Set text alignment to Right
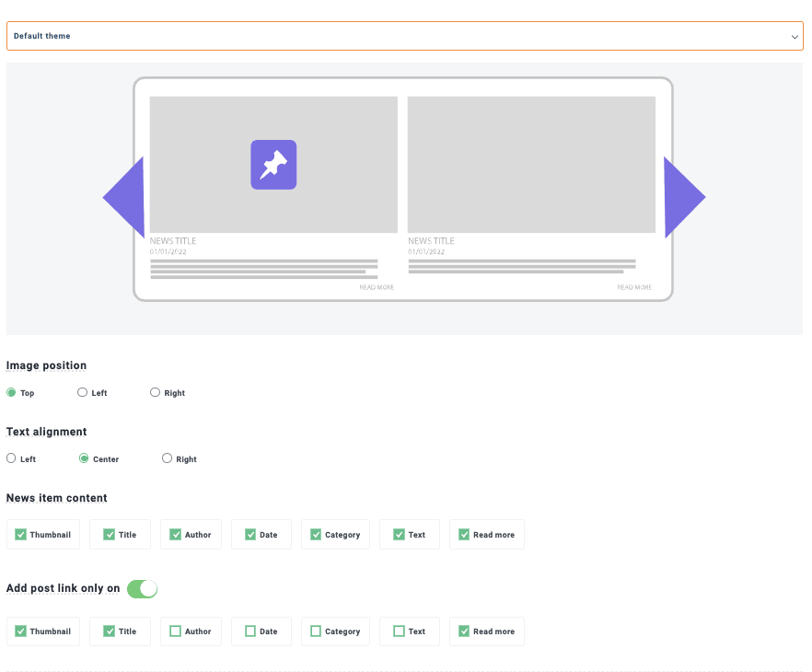 tap(168, 458)
